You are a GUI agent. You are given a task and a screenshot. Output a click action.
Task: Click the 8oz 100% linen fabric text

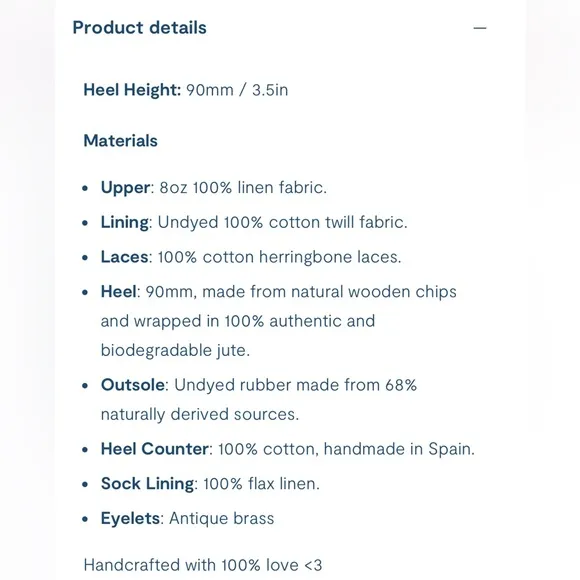click(243, 188)
